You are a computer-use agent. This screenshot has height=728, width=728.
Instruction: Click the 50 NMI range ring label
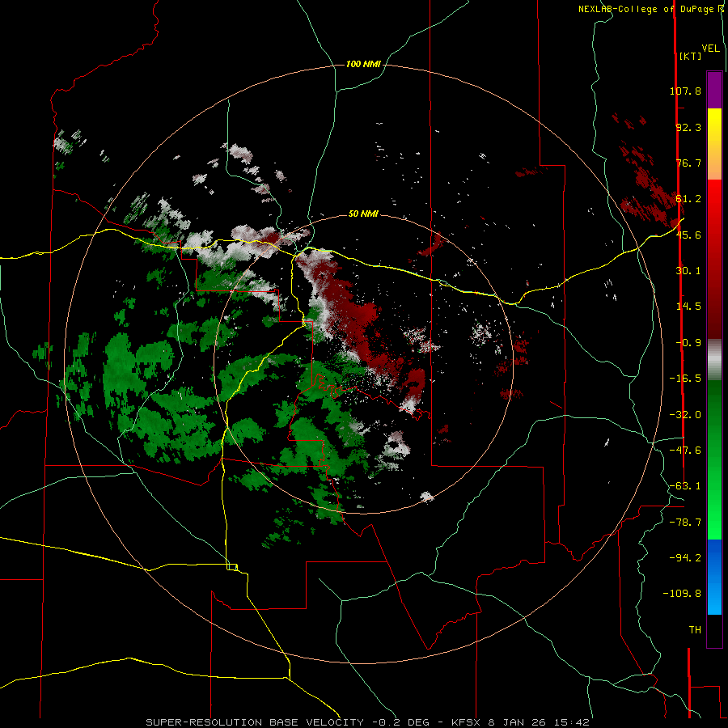pyautogui.click(x=363, y=214)
